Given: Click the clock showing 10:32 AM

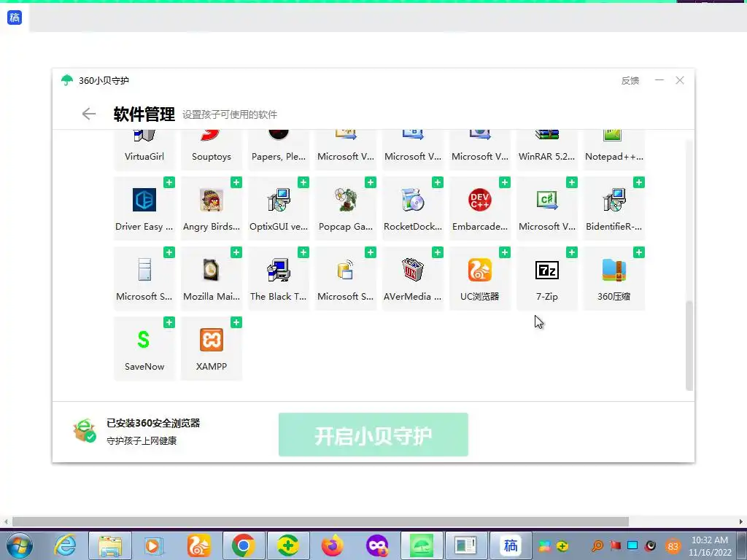Looking at the screenshot, I should [709, 540].
